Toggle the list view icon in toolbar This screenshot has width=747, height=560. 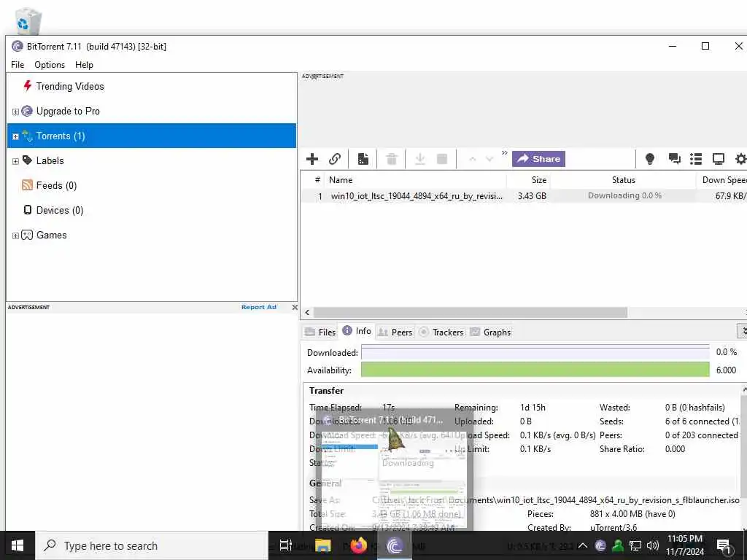(696, 159)
